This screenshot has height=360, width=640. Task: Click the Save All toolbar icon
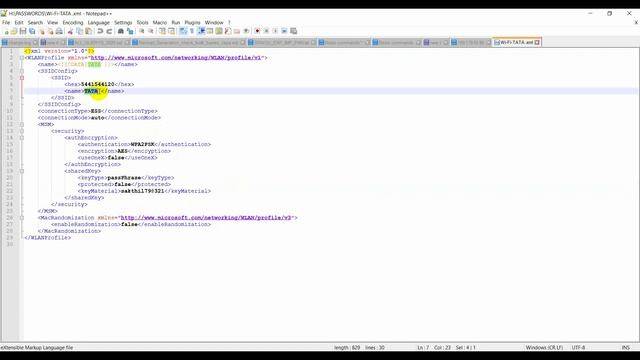(x=32, y=31)
